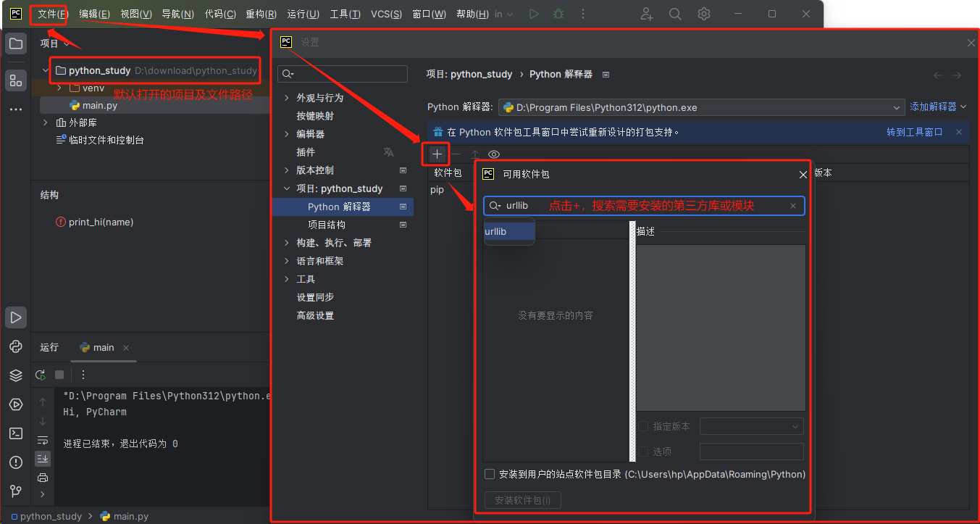Select the urllib suggestion item

pos(509,231)
